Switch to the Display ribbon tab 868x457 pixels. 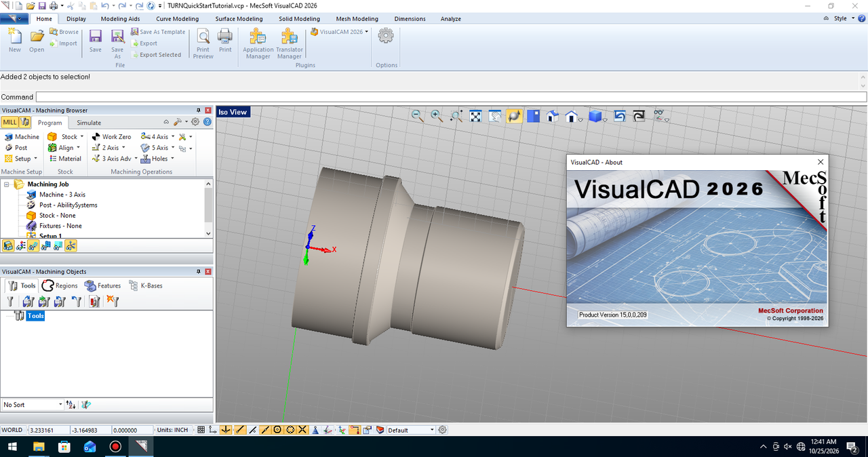pos(77,19)
